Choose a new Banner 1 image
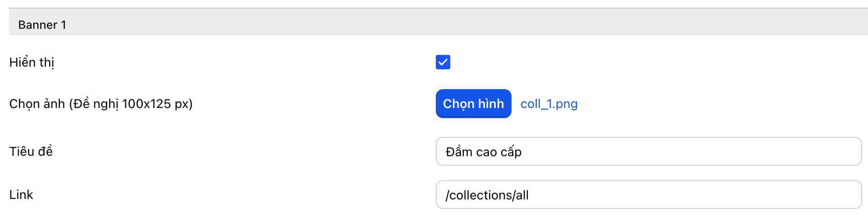 point(473,104)
